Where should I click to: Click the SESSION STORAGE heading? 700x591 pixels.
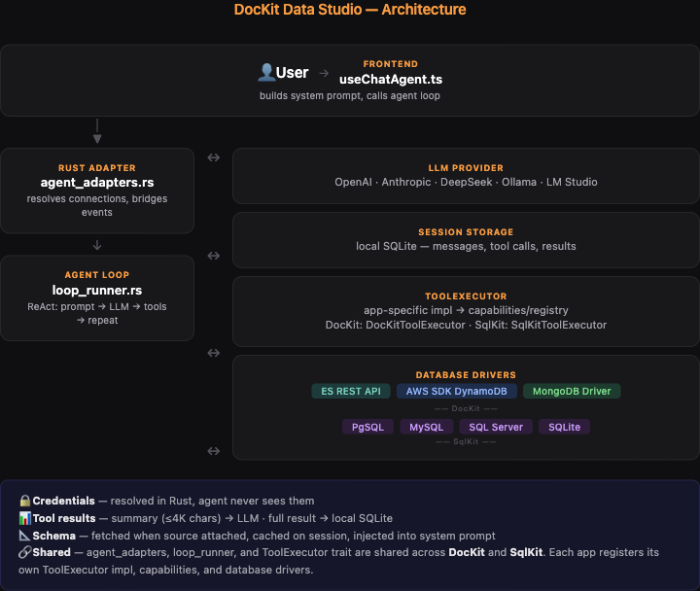coord(466,232)
